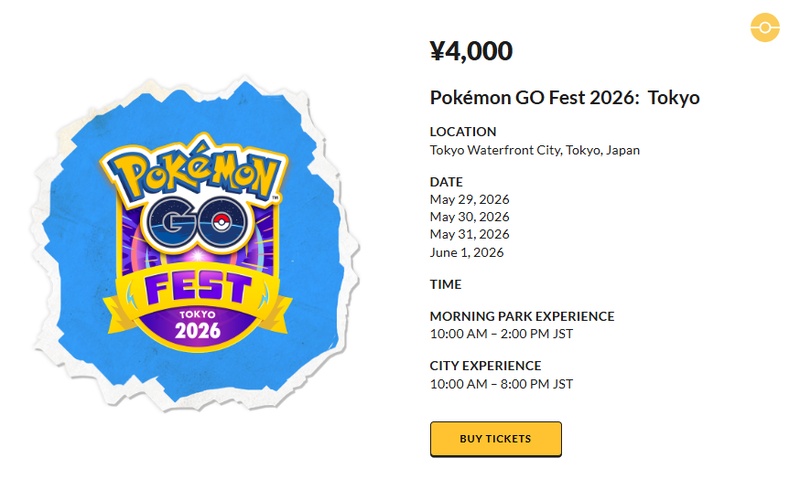Screen dimensions: 800x479
Task: Click the Tokyo Waterfront City location text
Action: pyautogui.click(x=534, y=150)
